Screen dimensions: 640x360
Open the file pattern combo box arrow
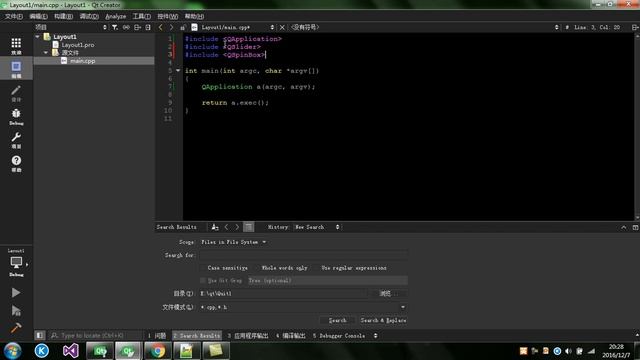pyautogui.click(x=403, y=307)
